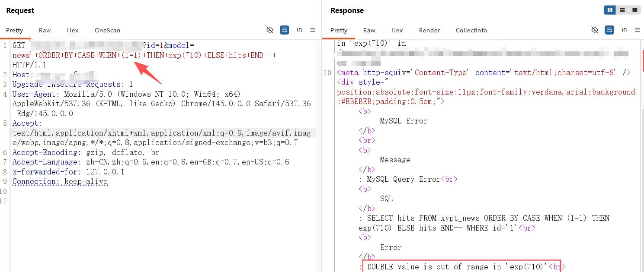Open Response Hex tab
Viewport: 644px width, 272px height.
click(397, 30)
